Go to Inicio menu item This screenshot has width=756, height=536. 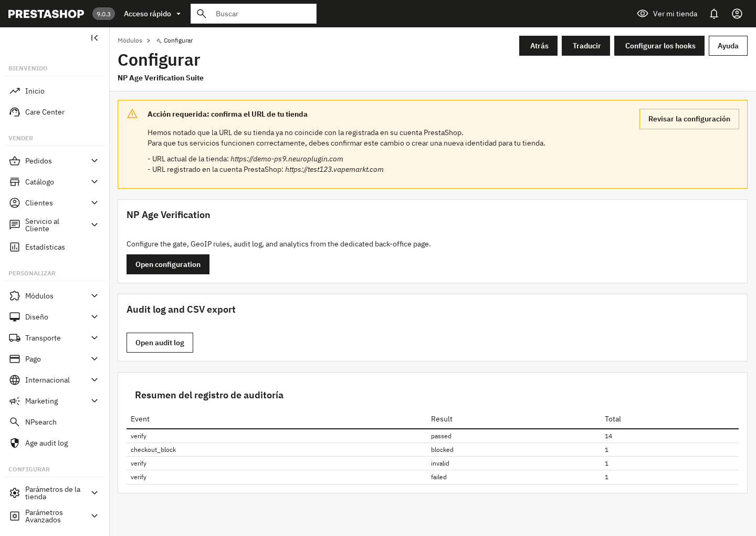coord(55,91)
